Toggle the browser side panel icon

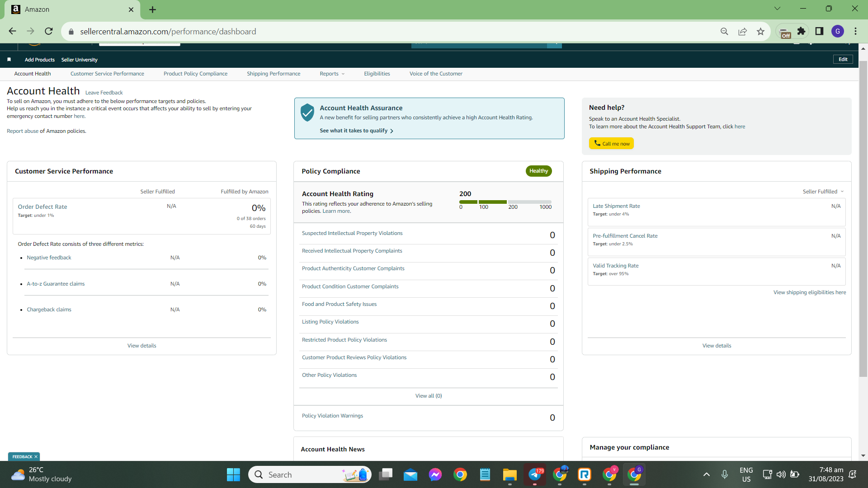819,31
